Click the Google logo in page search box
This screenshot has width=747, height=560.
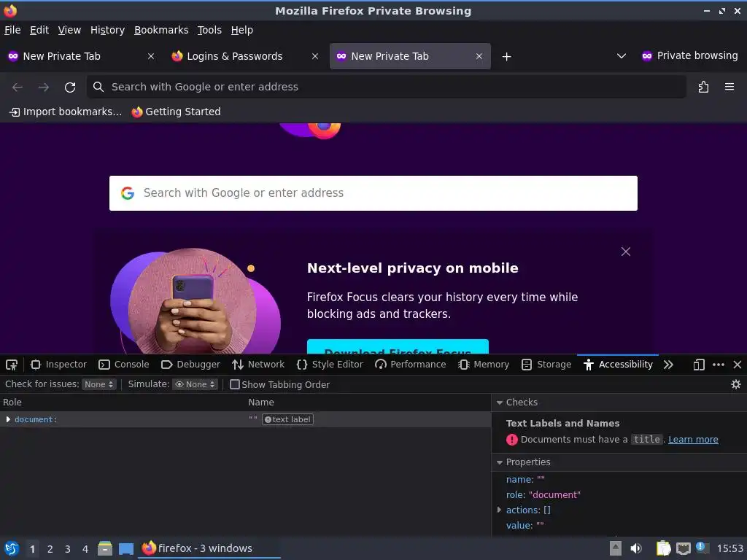(127, 192)
